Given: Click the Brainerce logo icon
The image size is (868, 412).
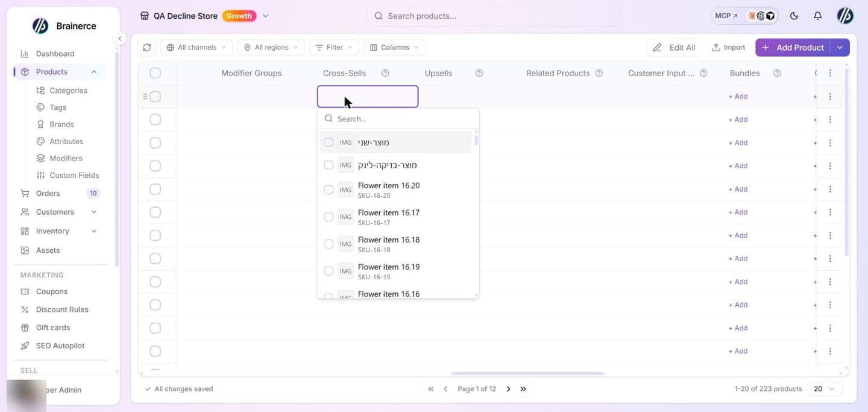Looking at the screenshot, I should point(40,25).
